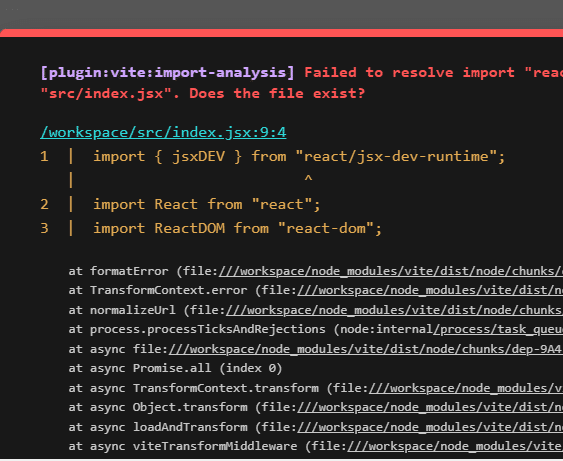This screenshot has height=461, width=563.
Task: Open process/task_queue link in processTicksAndRejections line
Action: (x=498, y=330)
